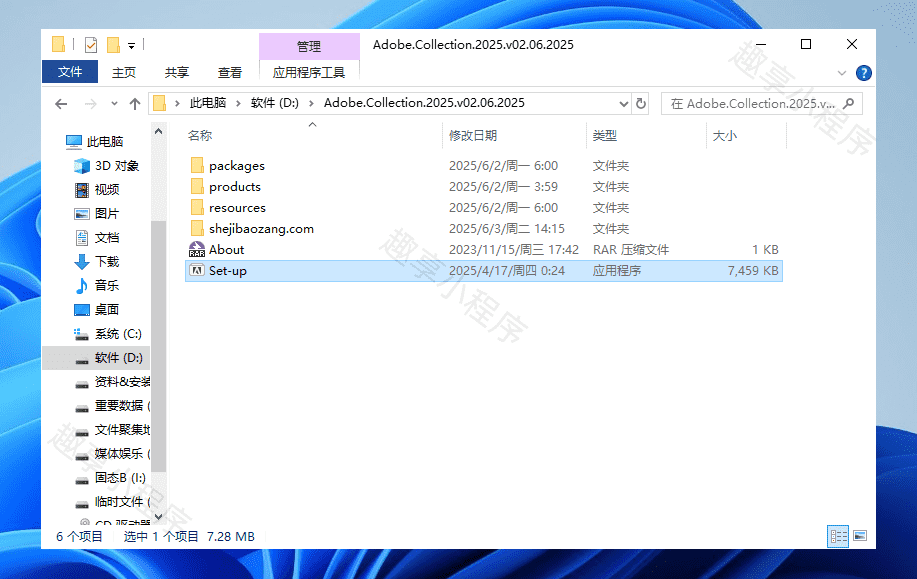Click the shejibaozang.com folder icon
Image resolution: width=917 pixels, height=579 pixels.
click(197, 228)
